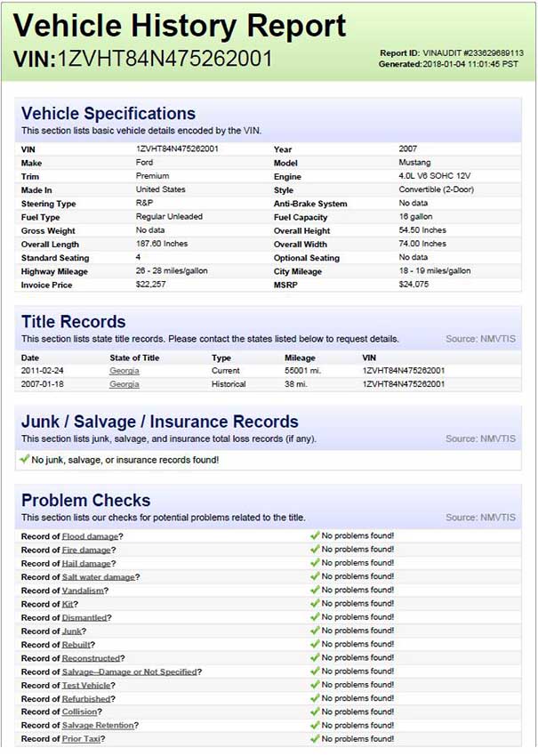Click engine value 4.0L V6 SOHC 12V
Screen dimensions: 538x756
click(x=434, y=176)
